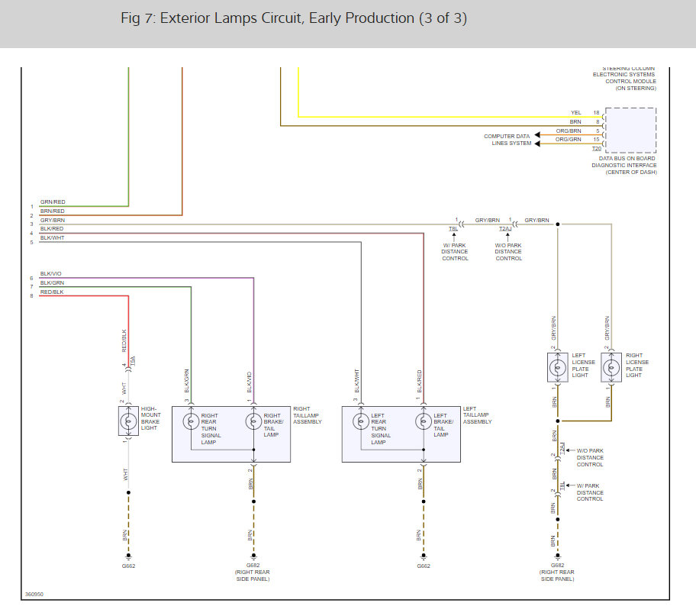Click the G682 ground symbol below license plate lights

point(558,556)
